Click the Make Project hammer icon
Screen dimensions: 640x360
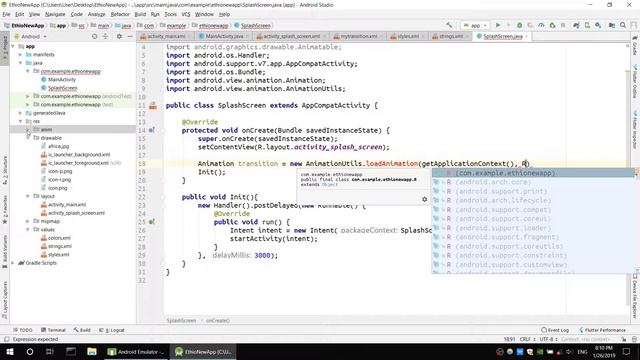coord(449,25)
